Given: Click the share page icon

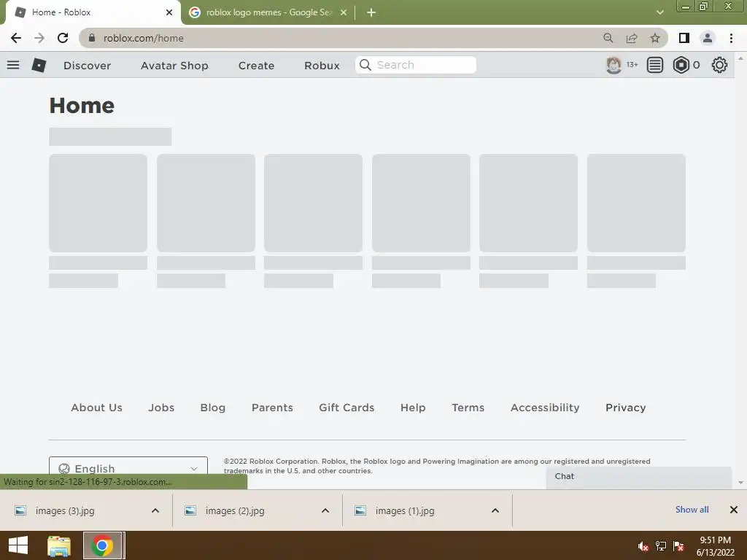Looking at the screenshot, I should [x=632, y=38].
